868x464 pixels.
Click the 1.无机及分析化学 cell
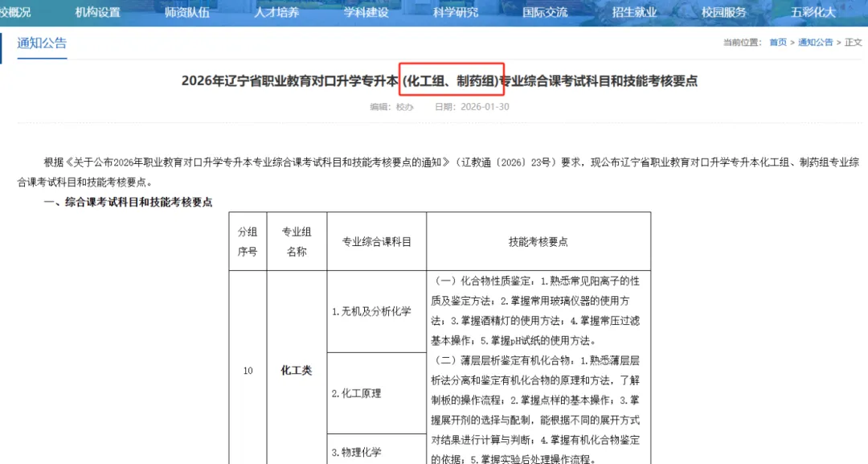[376, 312]
